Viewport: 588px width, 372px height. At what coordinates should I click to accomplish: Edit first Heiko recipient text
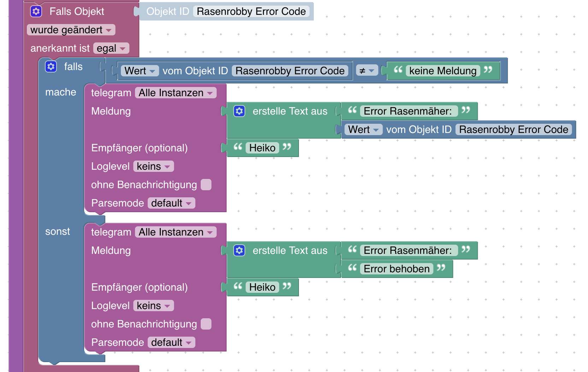pos(262,148)
